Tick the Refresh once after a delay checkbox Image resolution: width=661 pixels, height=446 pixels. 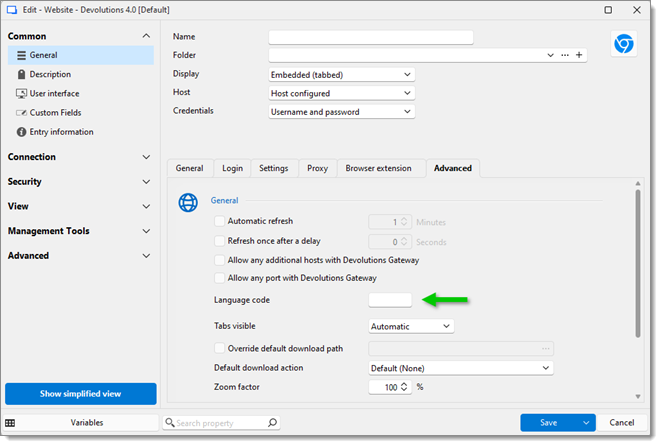coord(219,241)
